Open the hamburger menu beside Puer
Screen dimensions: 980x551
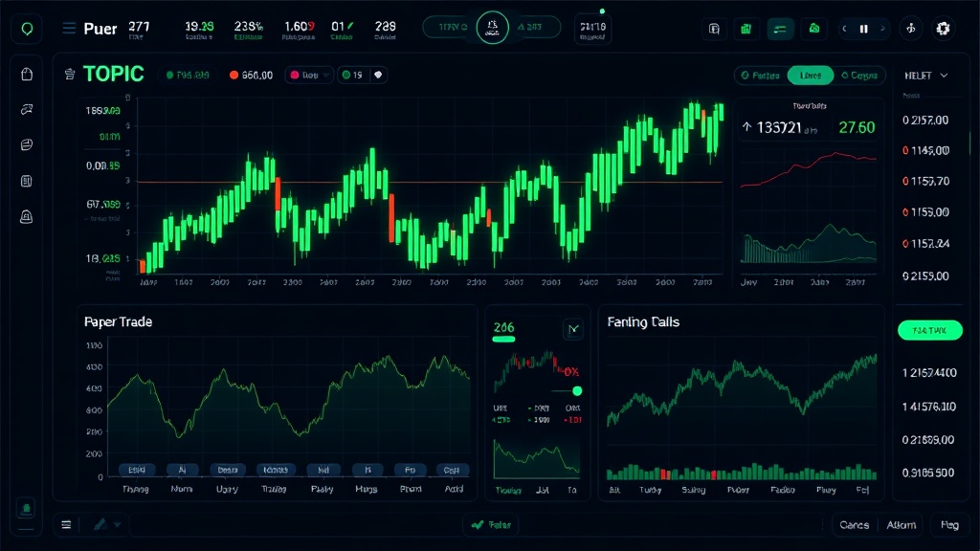[x=69, y=28]
